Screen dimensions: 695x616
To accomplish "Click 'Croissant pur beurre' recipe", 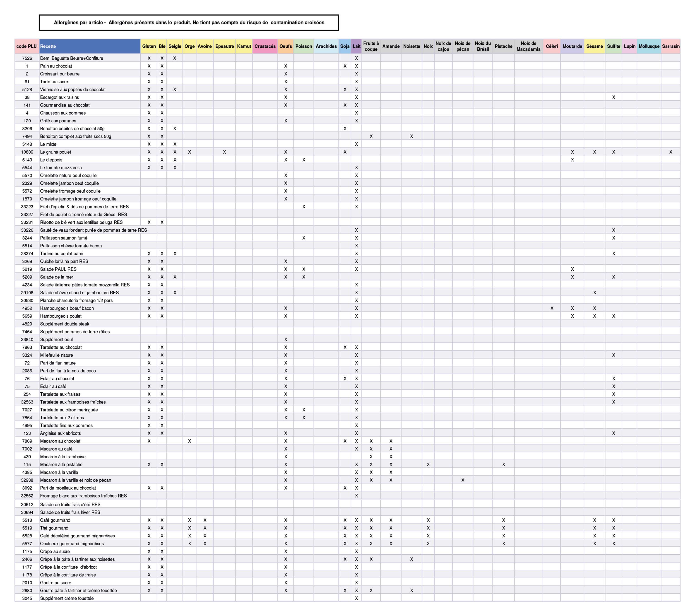I will coord(60,74).
